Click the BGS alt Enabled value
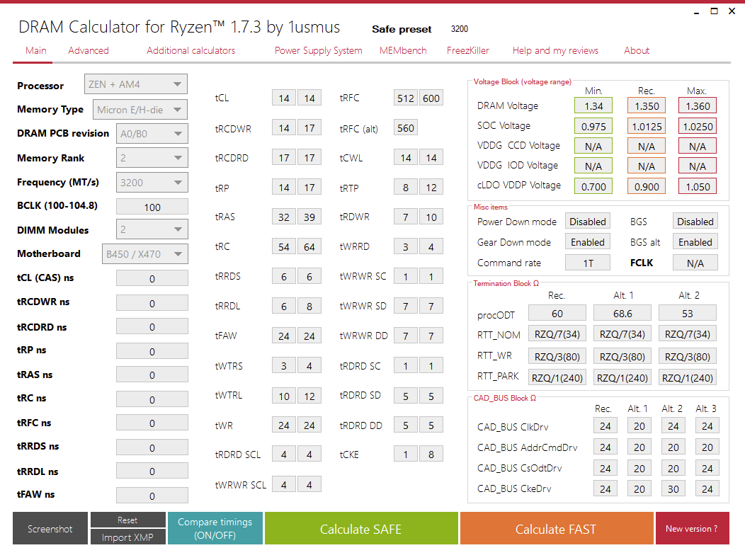 [x=695, y=241]
